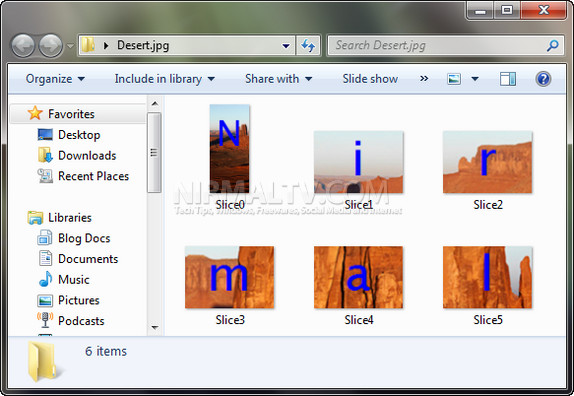Click the Slide show button

click(370, 79)
